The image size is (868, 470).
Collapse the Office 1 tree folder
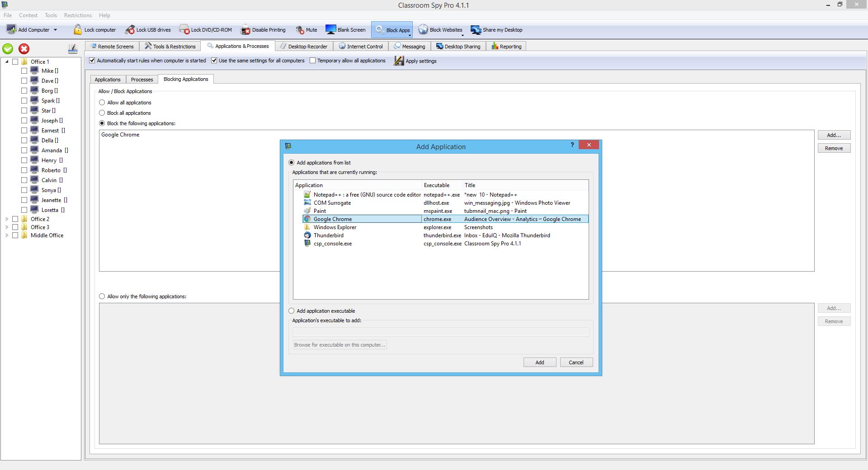[7, 62]
